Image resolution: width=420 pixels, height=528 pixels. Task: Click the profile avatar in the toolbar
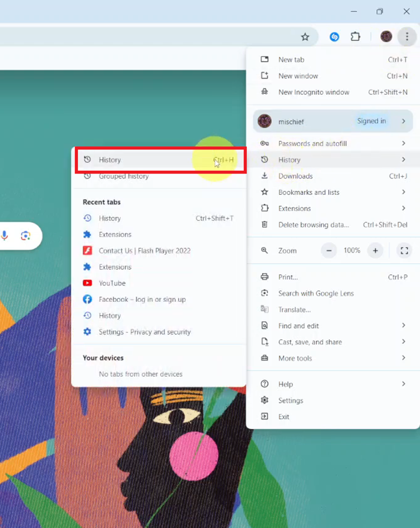click(386, 36)
